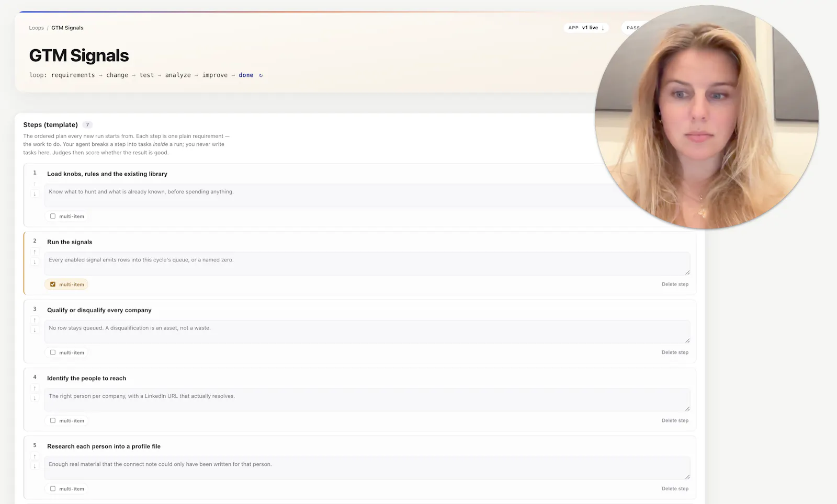Edit description Every enabled signal emits rows
Viewport: 837px width, 504px height.
(x=367, y=264)
